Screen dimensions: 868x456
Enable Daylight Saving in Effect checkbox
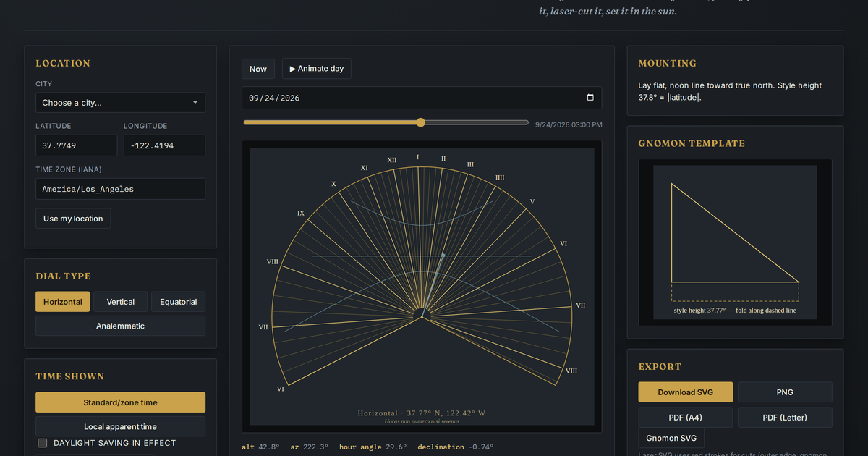43,443
